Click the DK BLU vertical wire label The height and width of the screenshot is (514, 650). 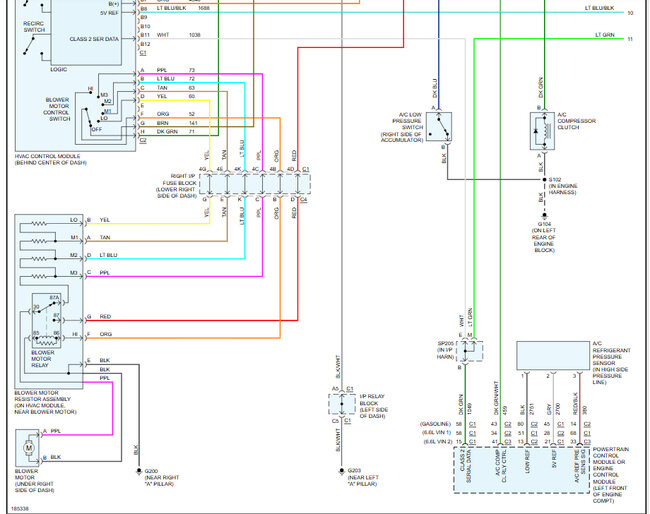(x=435, y=88)
